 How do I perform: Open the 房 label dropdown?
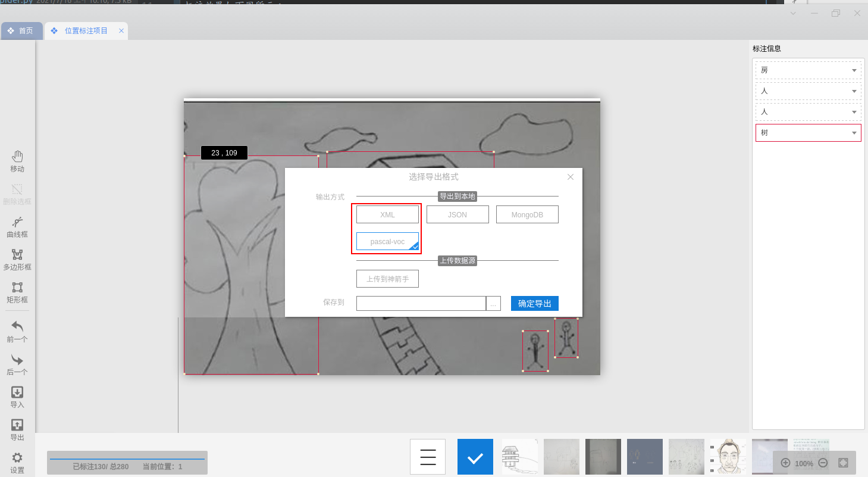809,70
